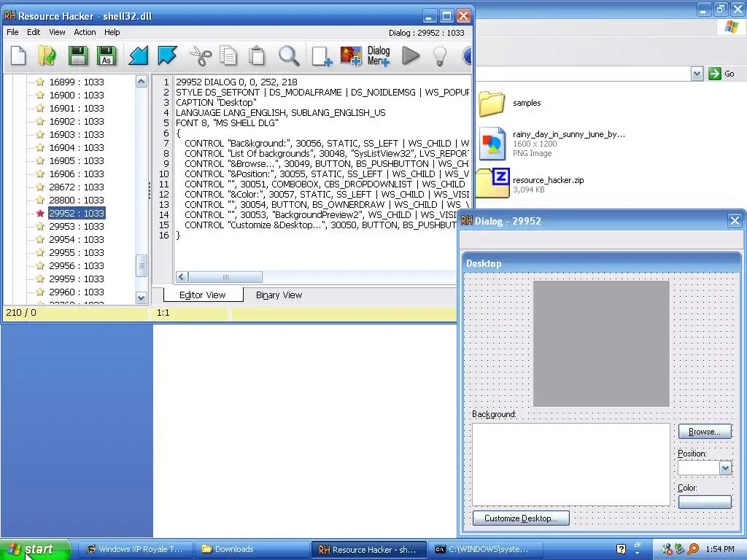The width and height of the screenshot is (747, 560).
Task: Open the Action menu
Action: pyautogui.click(x=85, y=32)
